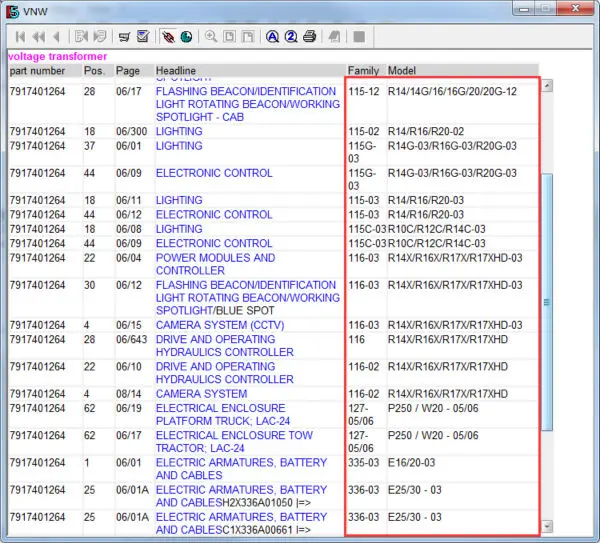Select page cell '06/643'
This screenshot has width=600, height=543.
coord(131,339)
